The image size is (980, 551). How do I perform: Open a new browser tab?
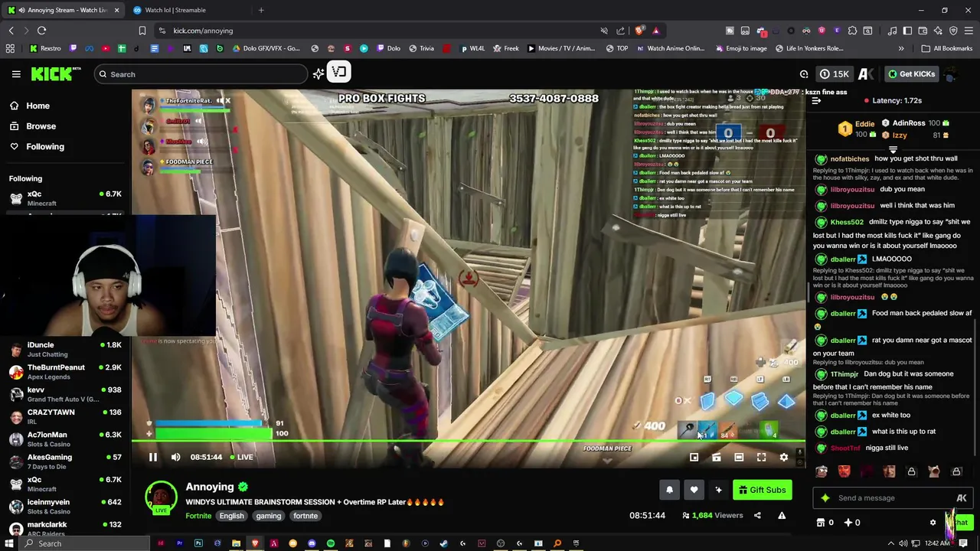[261, 10]
